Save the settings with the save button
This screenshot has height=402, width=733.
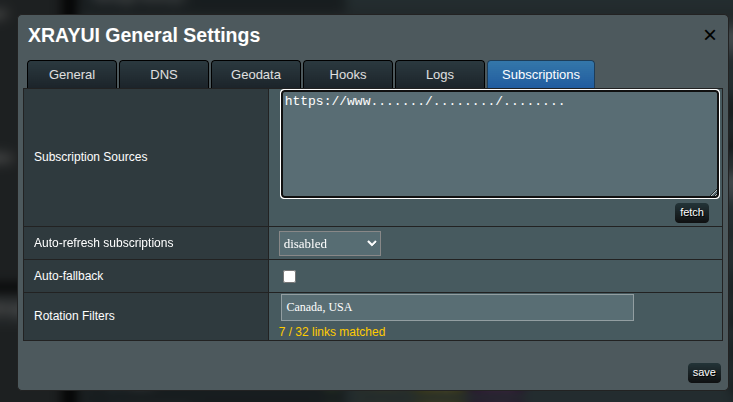pyautogui.click(x=704, y=373)
